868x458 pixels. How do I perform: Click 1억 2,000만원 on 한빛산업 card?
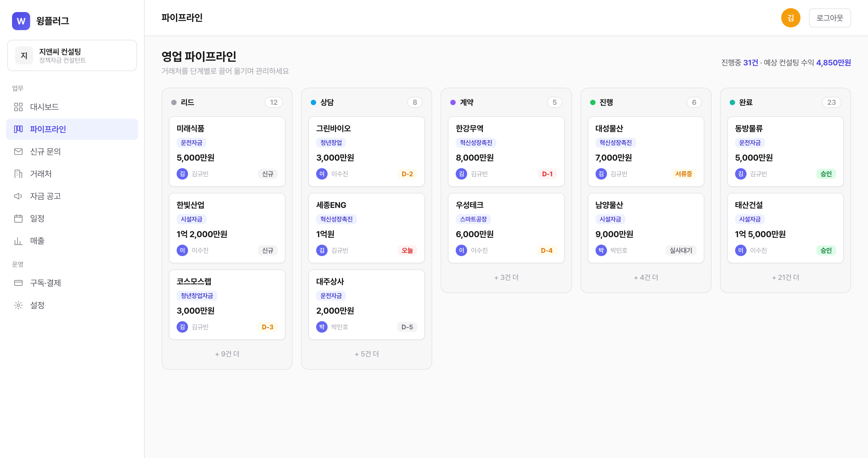(202, 234)
